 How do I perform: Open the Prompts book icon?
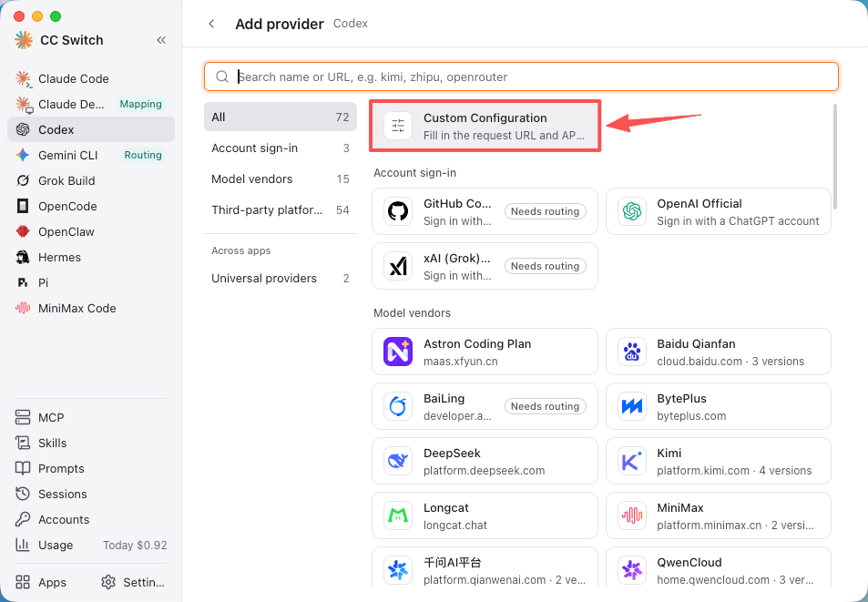23,468
